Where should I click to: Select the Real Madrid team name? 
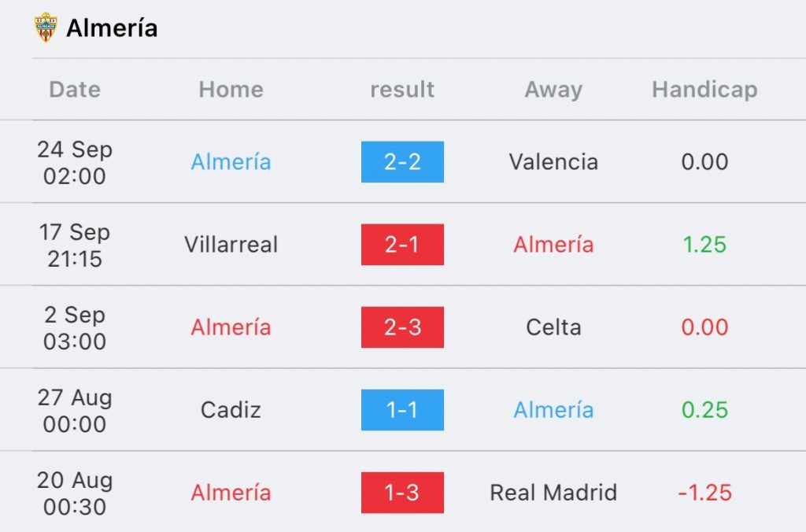coord(553,493)
